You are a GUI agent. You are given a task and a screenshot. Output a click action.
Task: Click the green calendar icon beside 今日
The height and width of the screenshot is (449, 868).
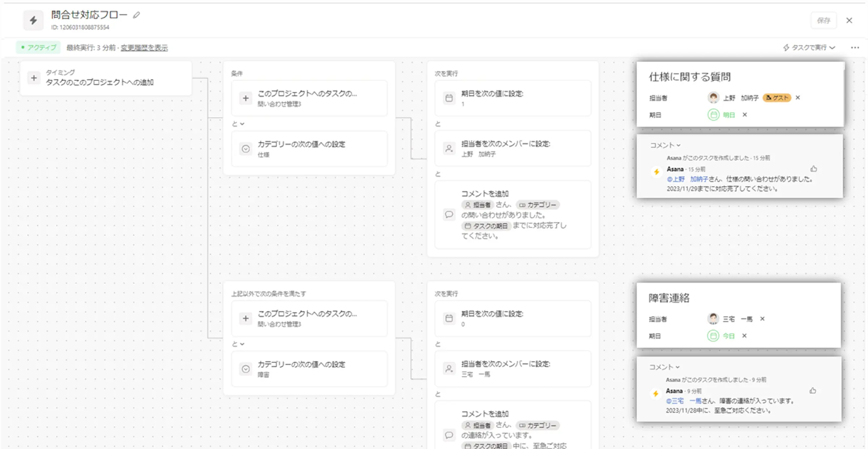pyautogui.click(x=713, y=336)
